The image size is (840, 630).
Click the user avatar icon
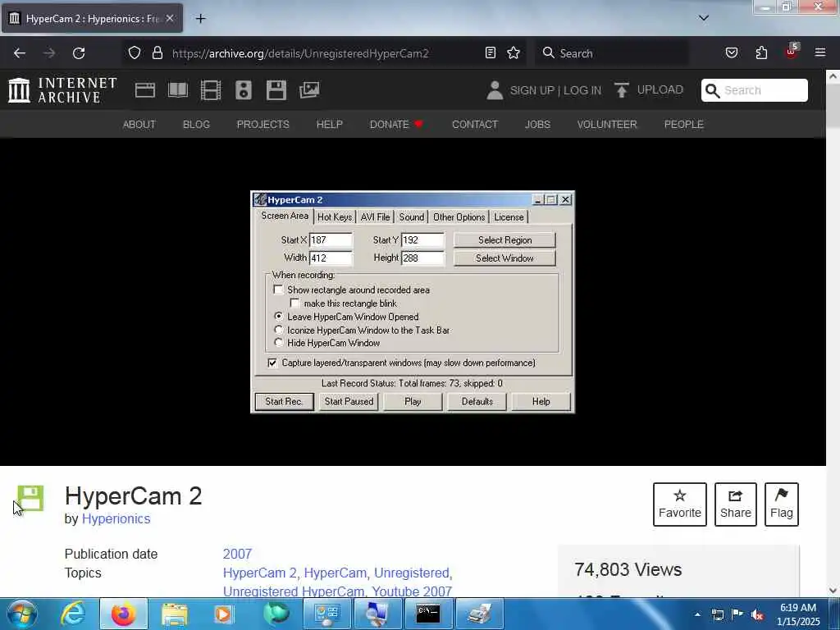(x=495, y=90)
